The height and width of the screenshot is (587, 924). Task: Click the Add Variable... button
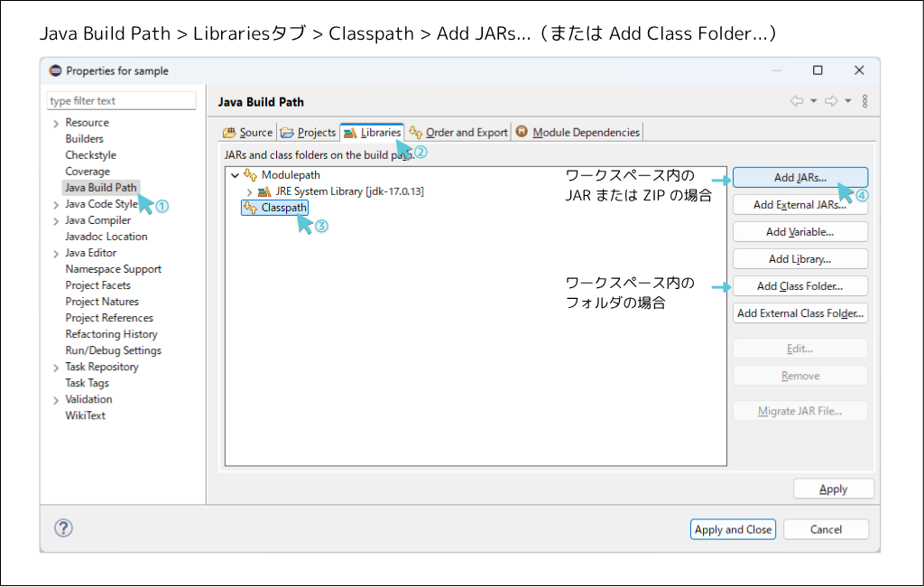click(x=800, y=232)
